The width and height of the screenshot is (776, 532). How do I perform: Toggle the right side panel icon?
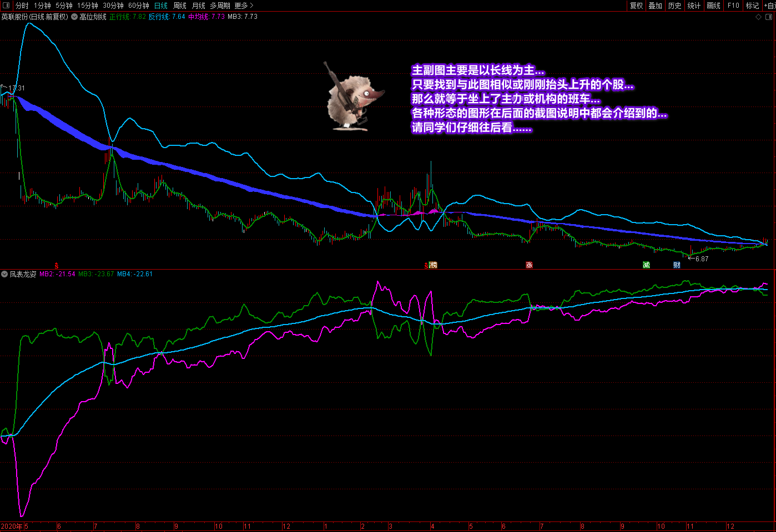pyautogui.click(x=769, y=17)
